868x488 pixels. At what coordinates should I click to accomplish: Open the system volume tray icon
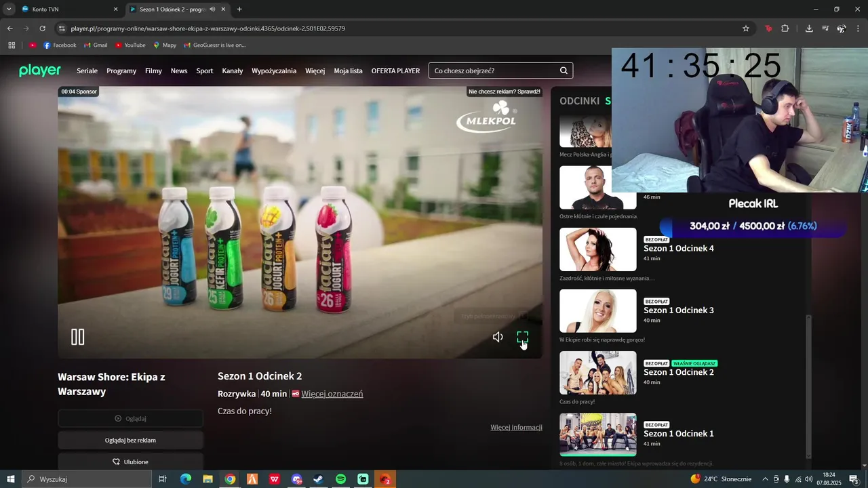(809, 479)
